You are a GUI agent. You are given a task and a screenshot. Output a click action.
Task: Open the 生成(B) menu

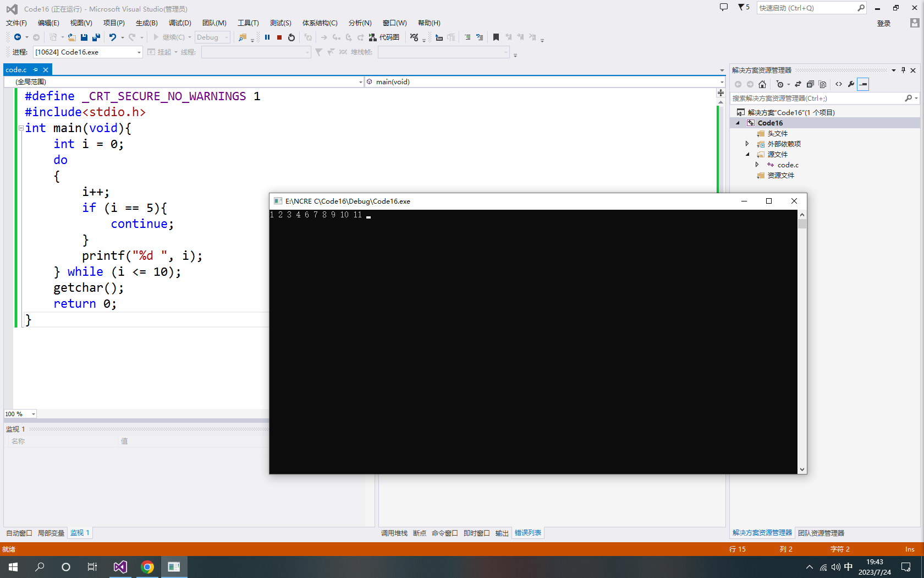(147, 23)
